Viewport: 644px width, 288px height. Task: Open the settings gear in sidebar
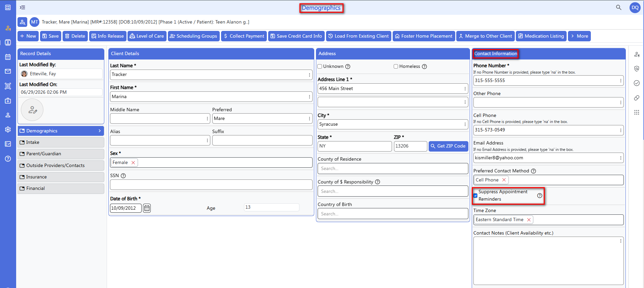(8, 129)
